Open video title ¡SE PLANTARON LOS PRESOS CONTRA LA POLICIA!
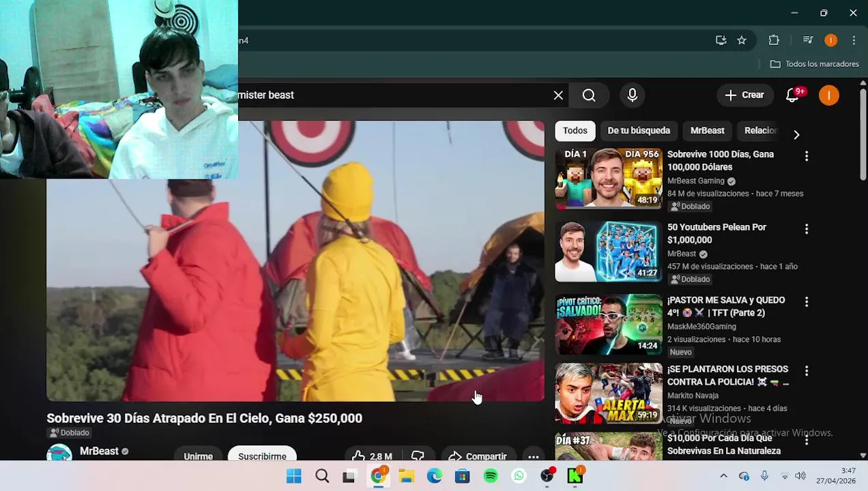Screen dimensions: 868x491 [728, 376]
